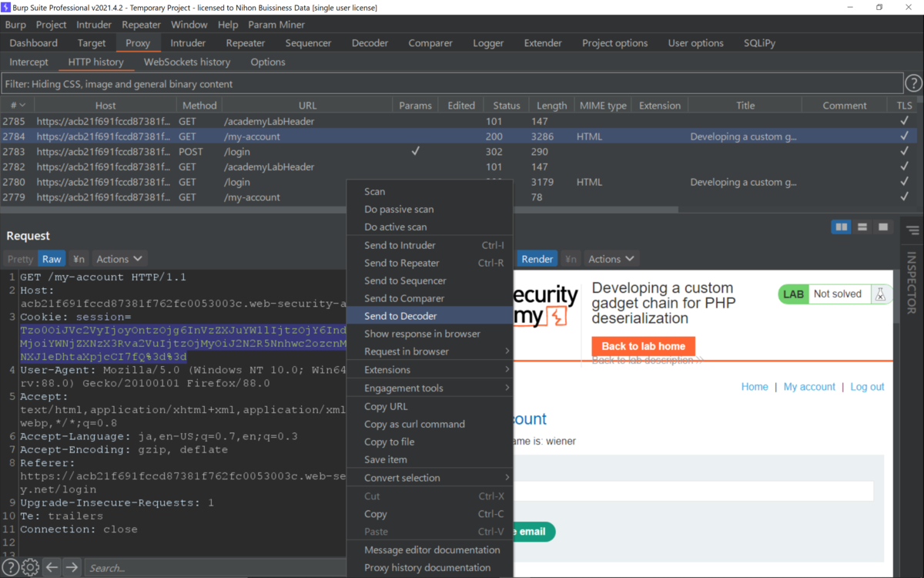Choose Send to Repeater in context menu
The height and width of the screenshot is (578, 924).
[x=430, y=263]
